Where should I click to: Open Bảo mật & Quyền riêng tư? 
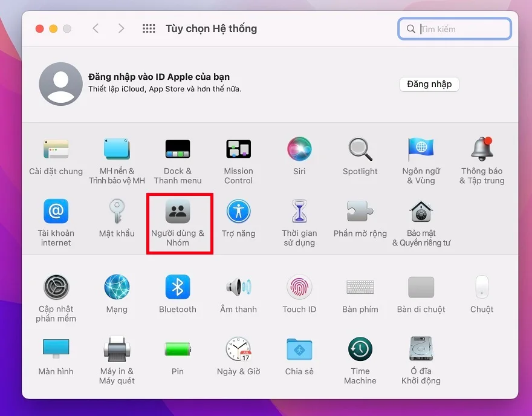tap(421, 212)
